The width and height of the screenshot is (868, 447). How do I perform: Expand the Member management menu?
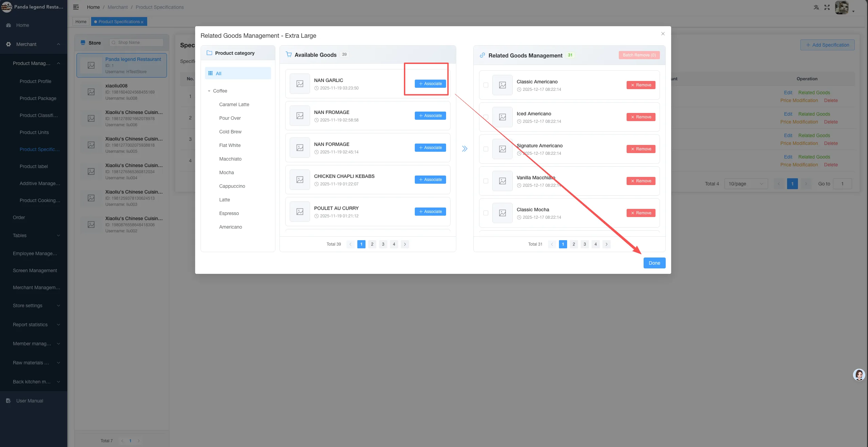tap(58, 344)
